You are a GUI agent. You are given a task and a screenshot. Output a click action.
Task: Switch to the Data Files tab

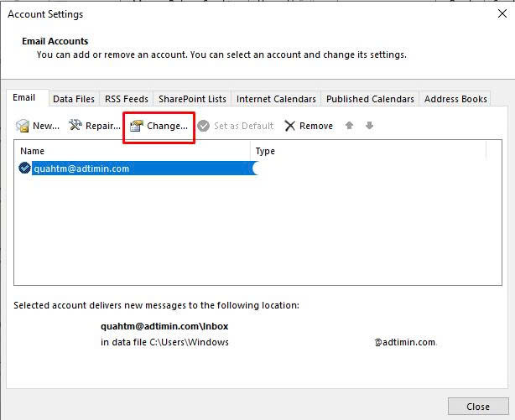click(74, 99)
